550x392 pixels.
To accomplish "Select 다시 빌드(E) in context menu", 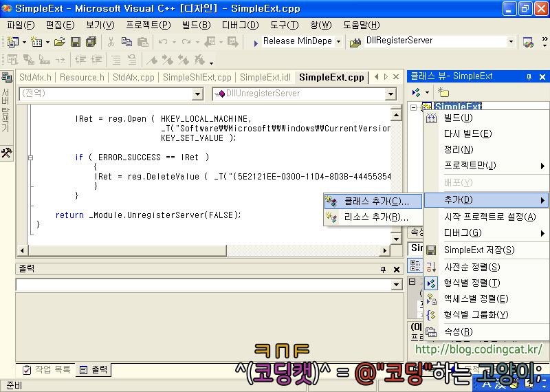I will [x=487, y=133].
